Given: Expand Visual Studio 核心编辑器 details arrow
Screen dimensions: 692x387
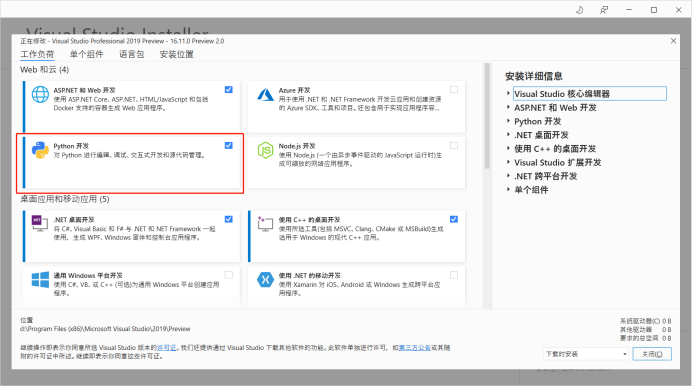Looking at the screenshot, I should coord(508,94).
